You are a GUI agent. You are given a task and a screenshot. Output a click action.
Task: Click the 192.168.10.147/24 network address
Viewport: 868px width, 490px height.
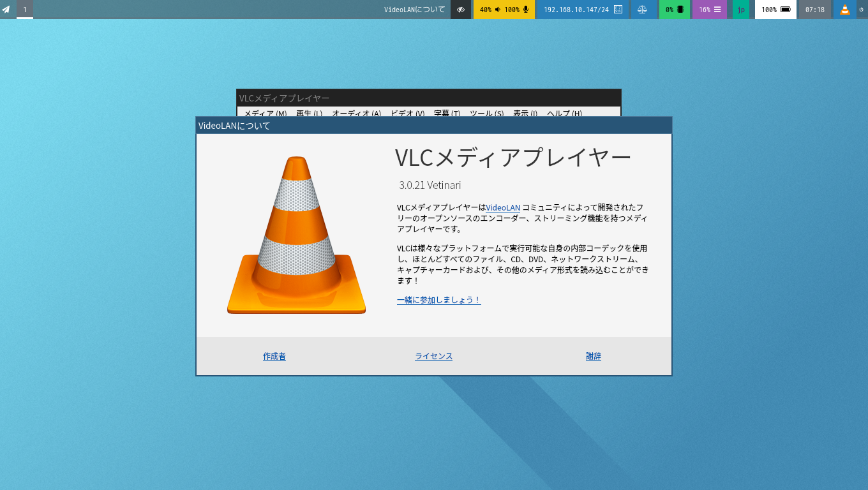click(x=576, y=10)
